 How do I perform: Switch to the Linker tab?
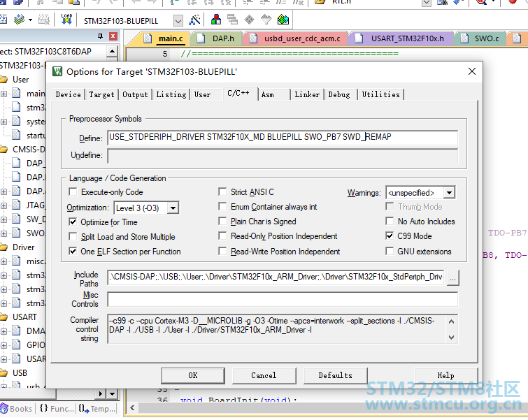(x=307, y=94)
